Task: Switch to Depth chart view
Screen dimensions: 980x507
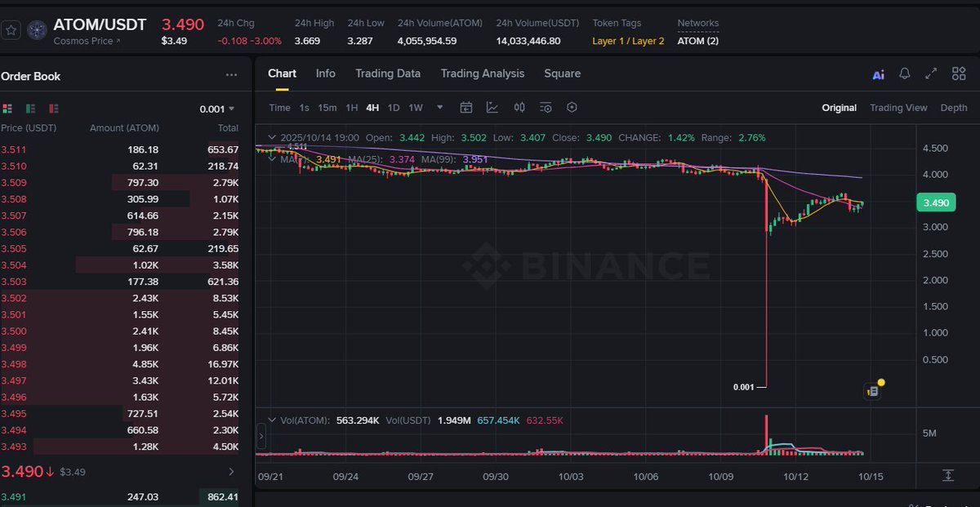Action: point(954,108)
